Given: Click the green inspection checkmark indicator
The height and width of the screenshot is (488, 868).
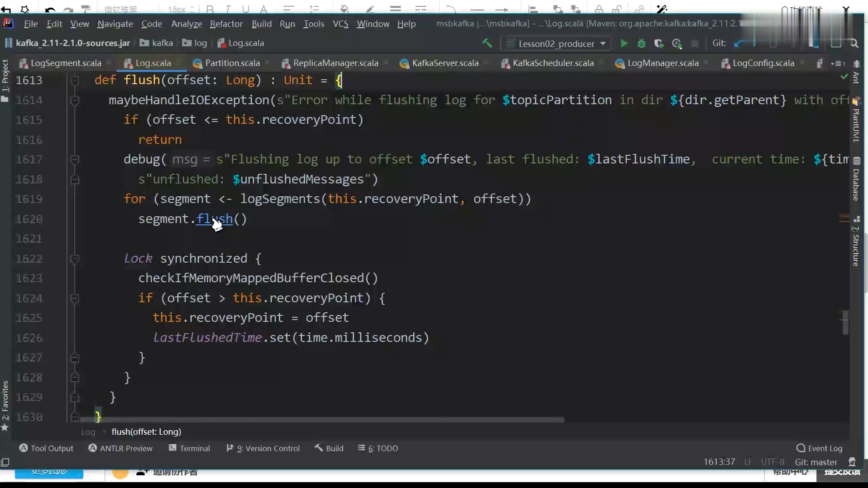Looking at the screenshot, I should 844,76.
